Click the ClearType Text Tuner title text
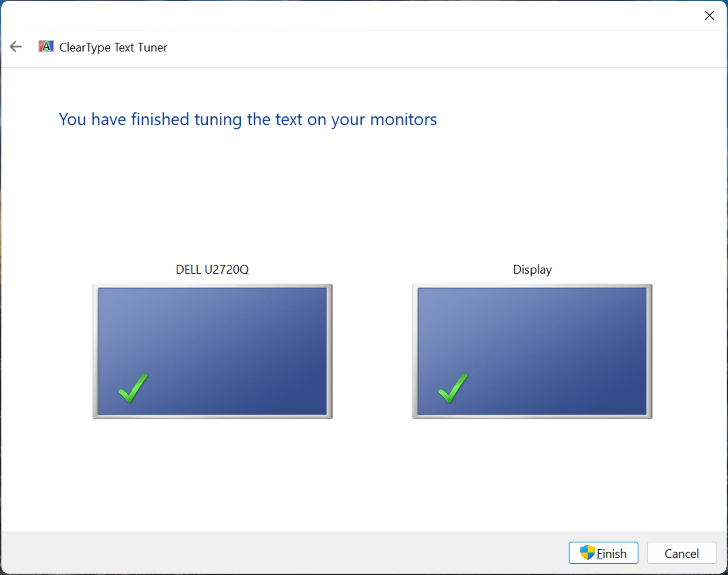728x575 pixels. (113, 47)
